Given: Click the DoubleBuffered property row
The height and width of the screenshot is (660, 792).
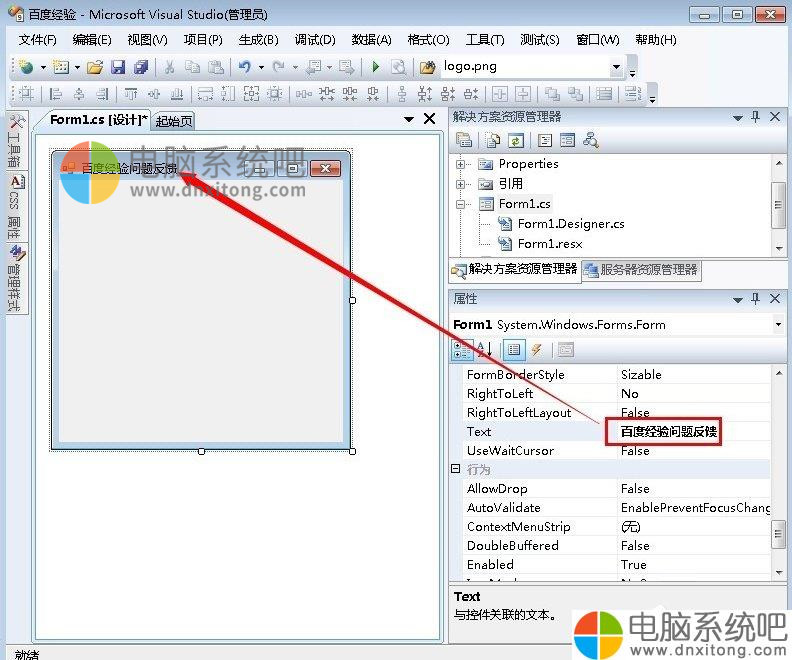Looking at the screenshot, I should point(617,545).
